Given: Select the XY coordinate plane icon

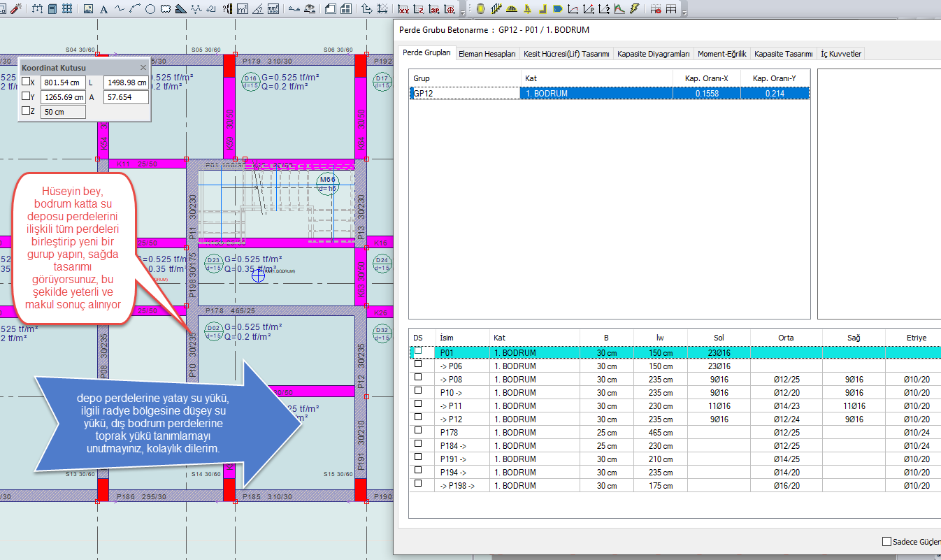Looking at the screenshot, I should coord(403,9).
